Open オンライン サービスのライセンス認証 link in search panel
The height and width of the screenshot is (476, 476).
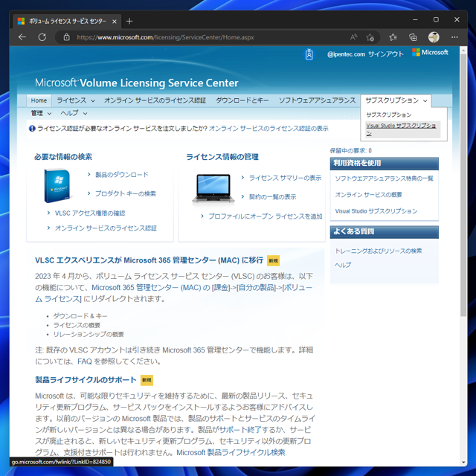pyautogui.click(x=106, y=228)
